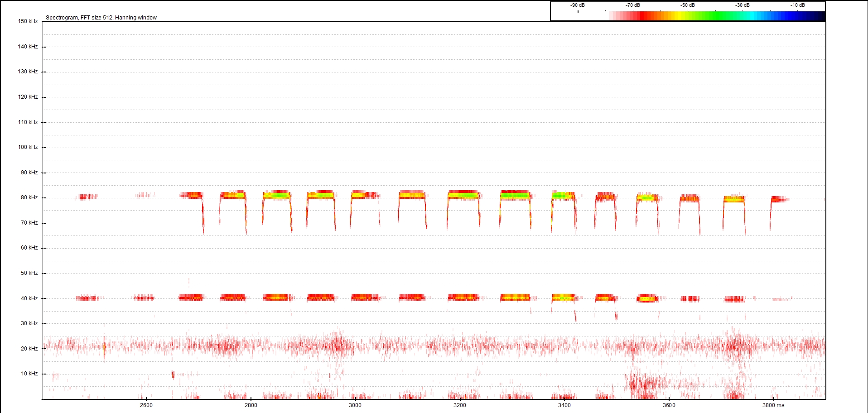Click the 40 kHz frequency axis label
Image resolution: width=868 pixels, height=413 pixels.
[29, 298]
